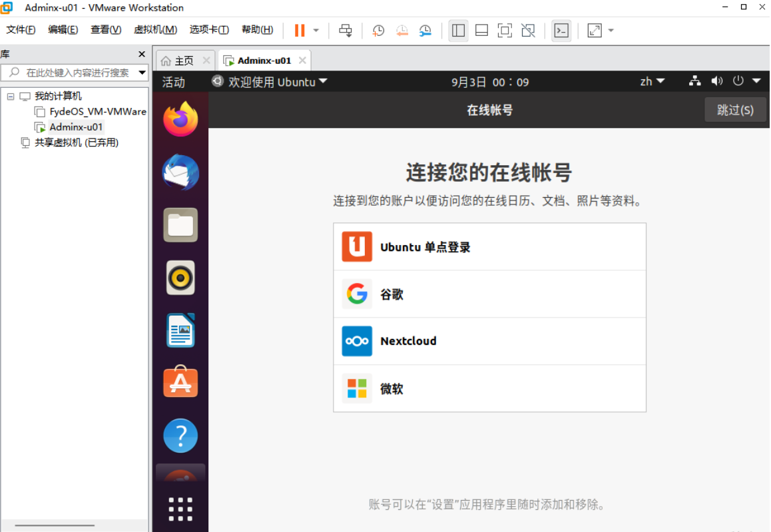Revert to the previous snapshot
This screenshot has height=532, width=771.
(x=401, y=31)
